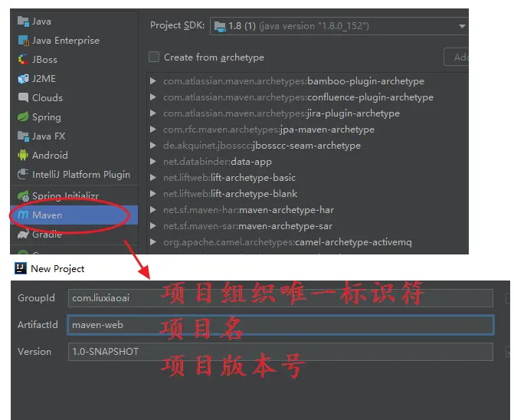Click the GroupId input field
This screenshot has width=514, height=420.
(280, 298)
